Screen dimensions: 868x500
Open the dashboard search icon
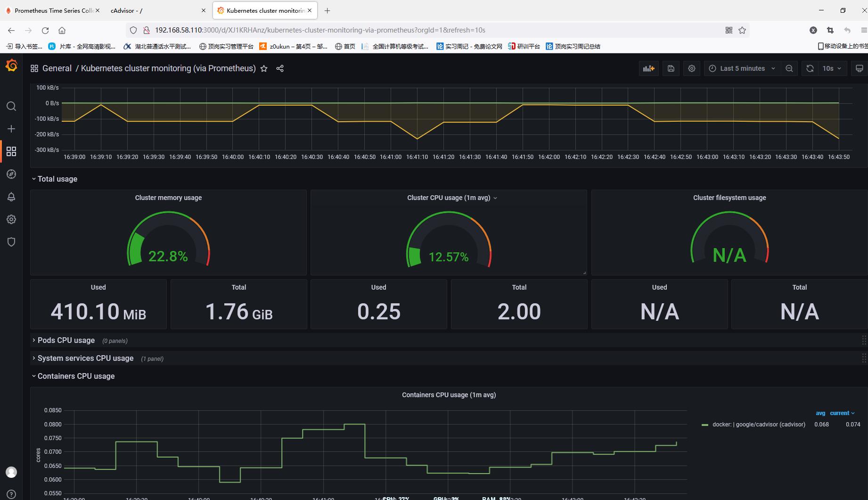tap(11, 106)
